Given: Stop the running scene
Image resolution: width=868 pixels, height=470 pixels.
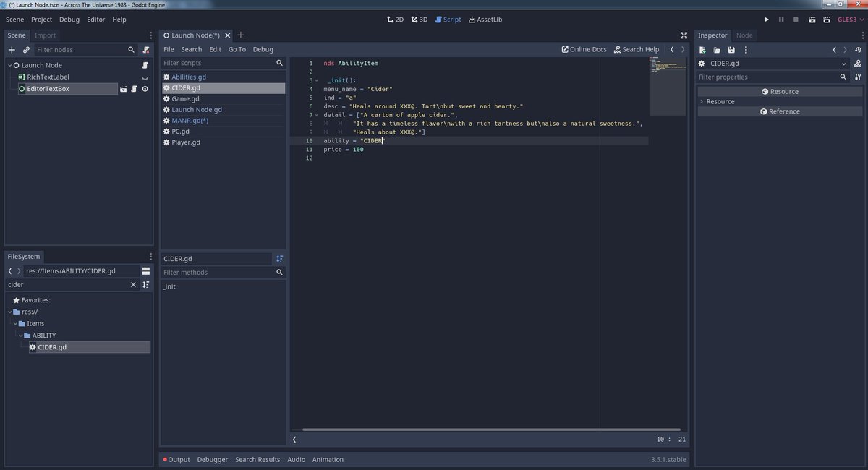Looking at the screenshot, I should [796, 20].
